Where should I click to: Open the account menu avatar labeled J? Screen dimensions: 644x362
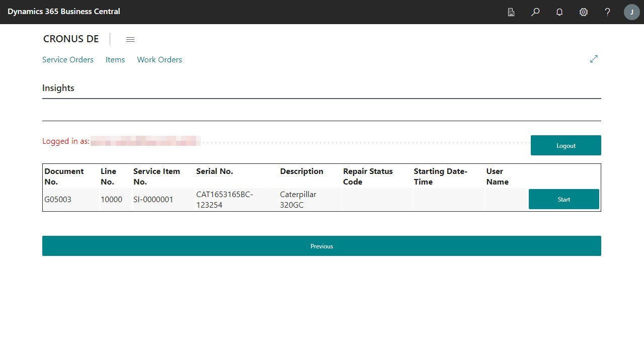[x=631, y=12]
